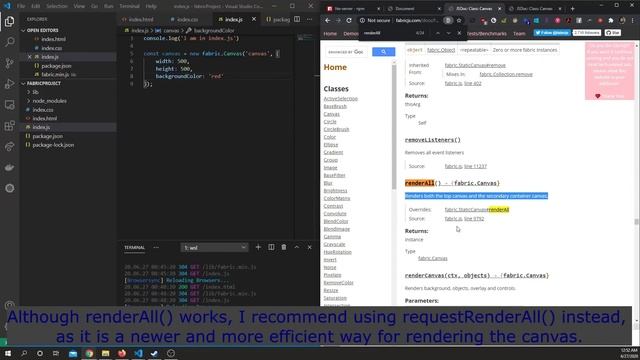Select the terminal shell dropdown '1: wsl'

click(214, 248)
